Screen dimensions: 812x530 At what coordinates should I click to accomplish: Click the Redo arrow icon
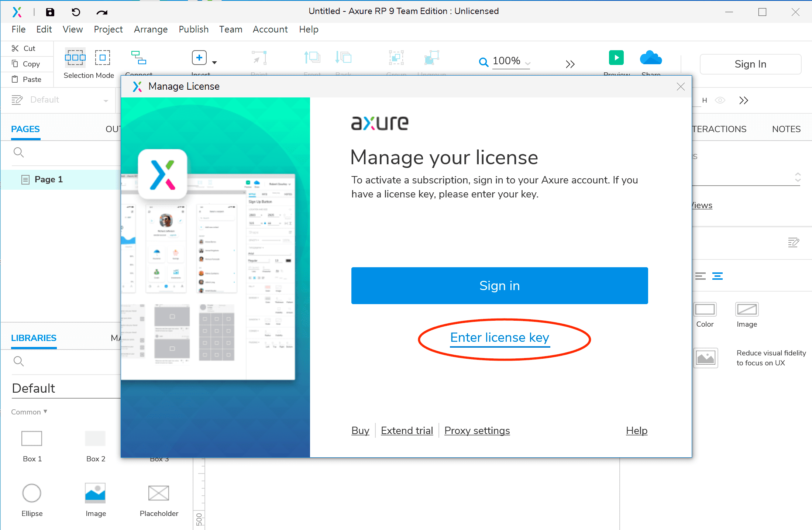(101, 13)
